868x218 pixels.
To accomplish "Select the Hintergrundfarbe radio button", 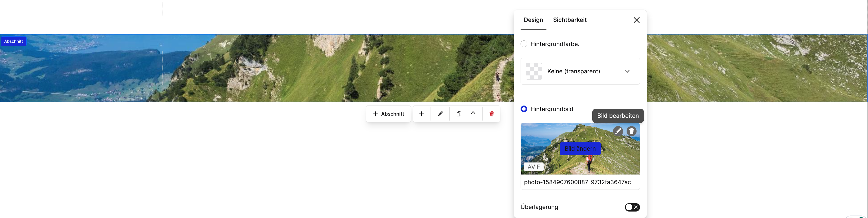I will [x=524, y=44].
